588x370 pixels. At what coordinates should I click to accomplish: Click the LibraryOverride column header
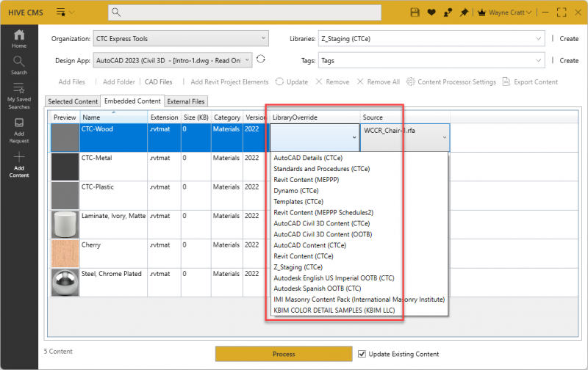(x=315, y=117)
